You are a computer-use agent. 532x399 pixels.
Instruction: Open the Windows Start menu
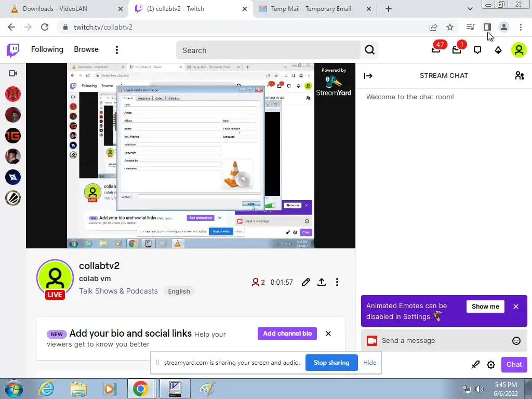tap(14, 389)
